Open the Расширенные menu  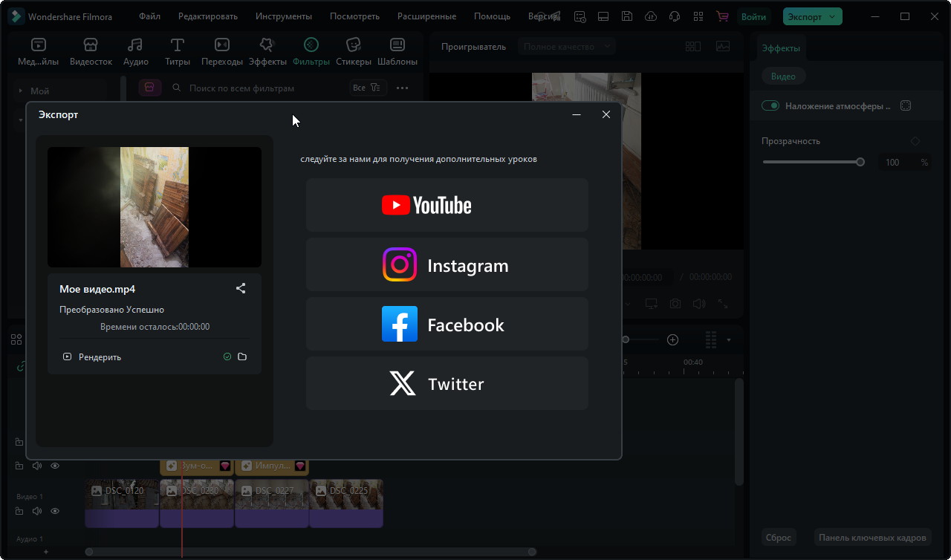coord(427,16)
